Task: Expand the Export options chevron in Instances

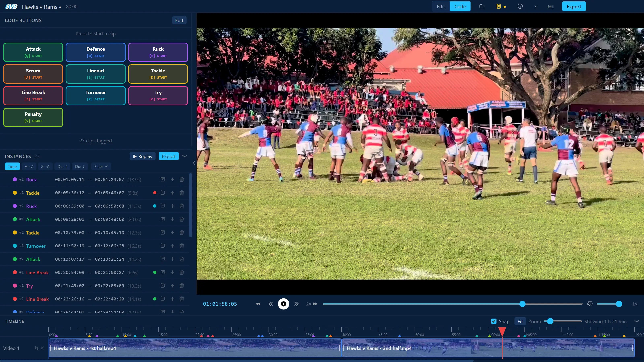Action: pos(185,156)
